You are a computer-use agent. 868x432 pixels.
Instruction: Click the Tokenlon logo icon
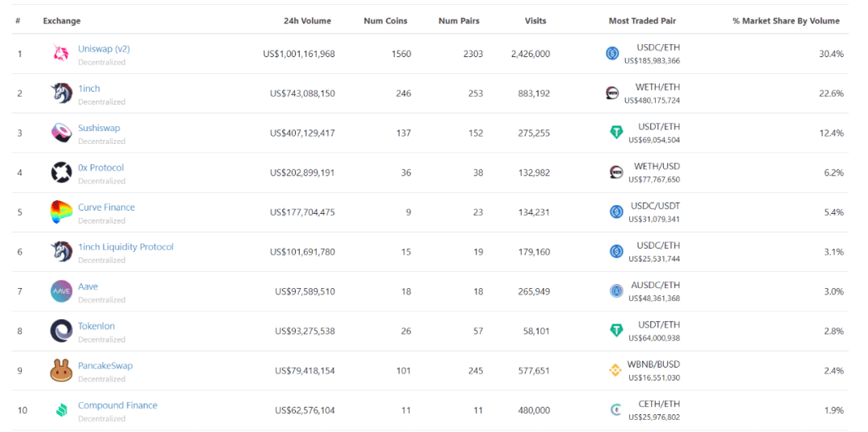point(61,331)
